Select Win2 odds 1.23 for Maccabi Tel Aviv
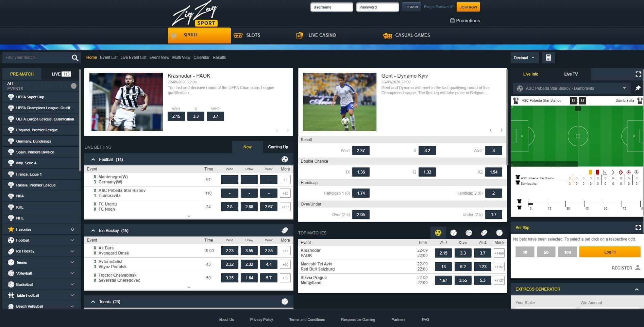 pos(482,267)
